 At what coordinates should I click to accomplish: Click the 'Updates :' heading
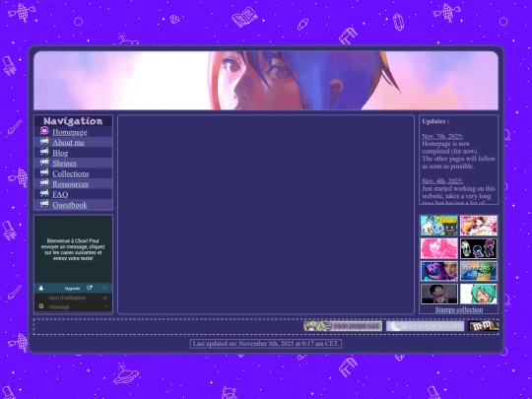coord(435,121)
